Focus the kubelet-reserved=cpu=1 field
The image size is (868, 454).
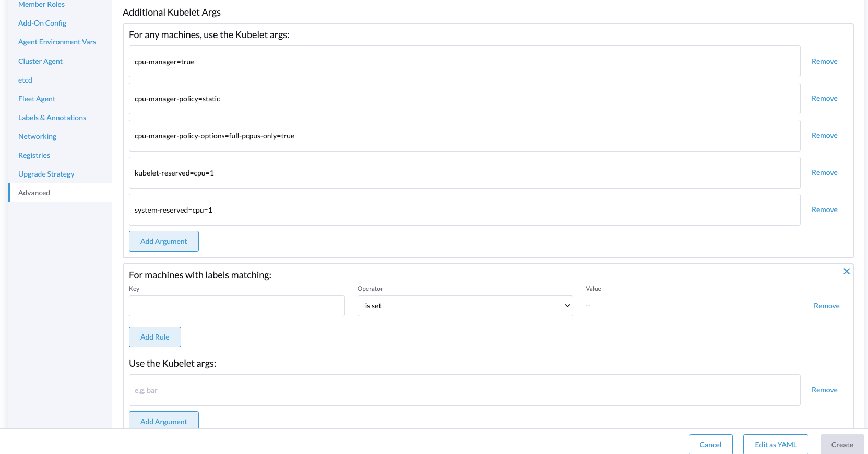pos(465,173)
